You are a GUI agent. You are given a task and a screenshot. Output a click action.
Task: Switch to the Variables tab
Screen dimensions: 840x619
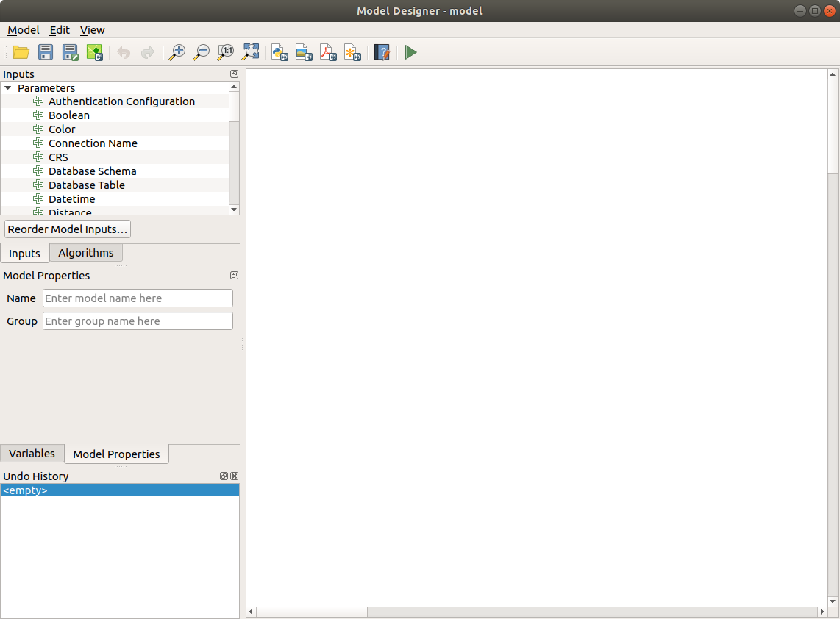point(32,454)
